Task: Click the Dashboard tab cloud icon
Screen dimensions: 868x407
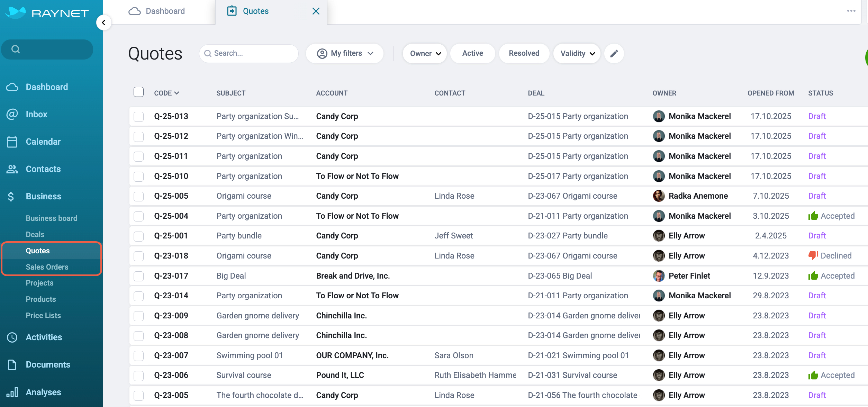Action: pos(135,11)
